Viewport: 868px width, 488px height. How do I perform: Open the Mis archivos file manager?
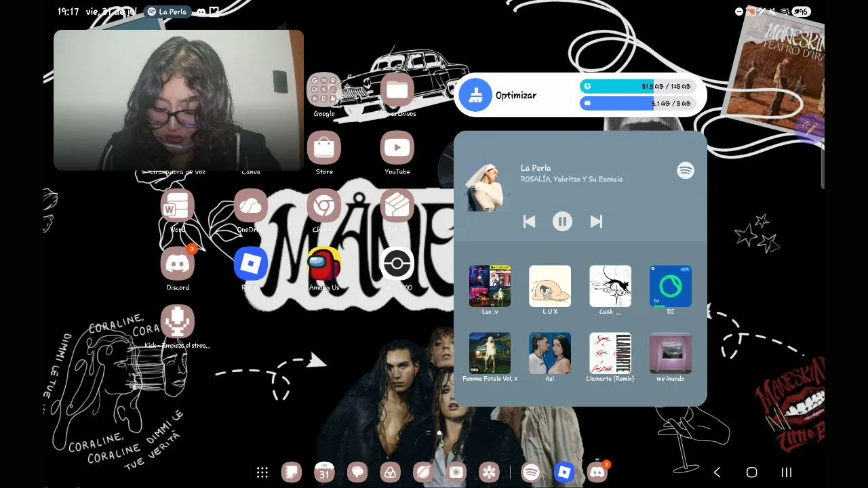click(x=397, y=89)
